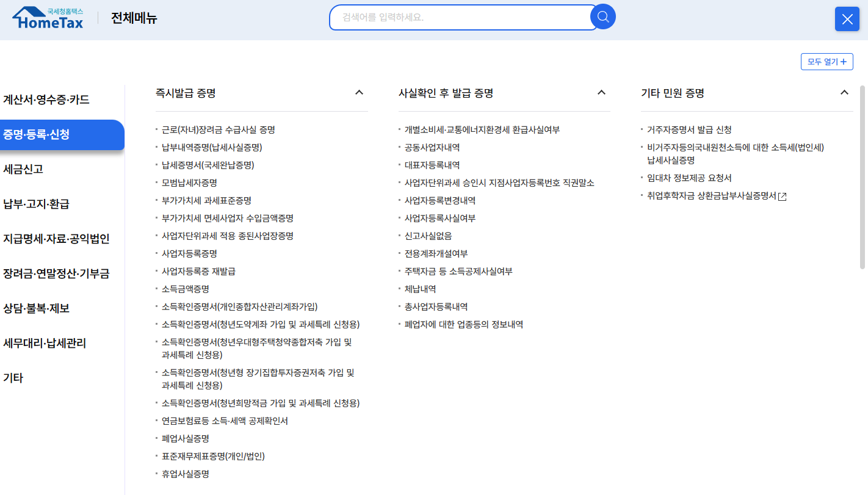Image resolution: width=868 pixels, height=495 pixels.
Task: Select 계산서·영수증·카드 menu category
Action: coord(46,99)
